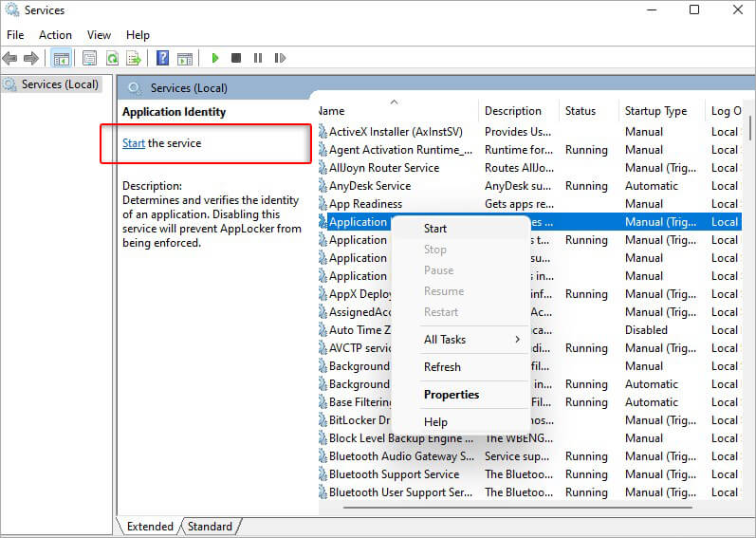Select the AllJoyn Router Service row name
The width and height of the screenshot is (756, 538).
(384, 168)
